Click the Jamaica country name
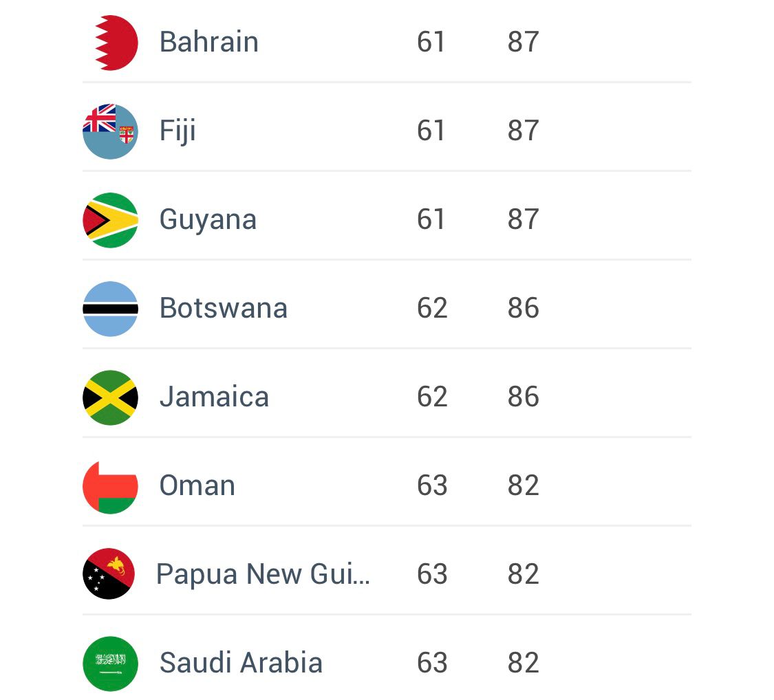This screenshot has width=774, height=700. [x=214, y=397]
